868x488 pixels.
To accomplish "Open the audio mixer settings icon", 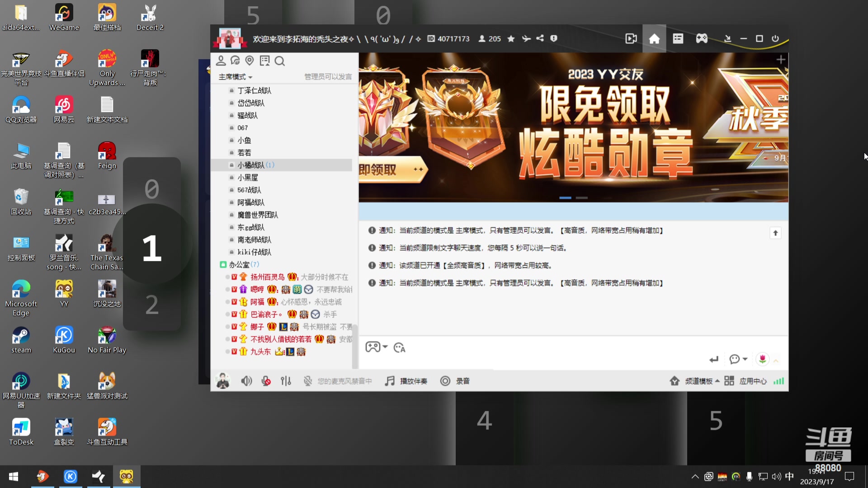I will pos(286,381).
